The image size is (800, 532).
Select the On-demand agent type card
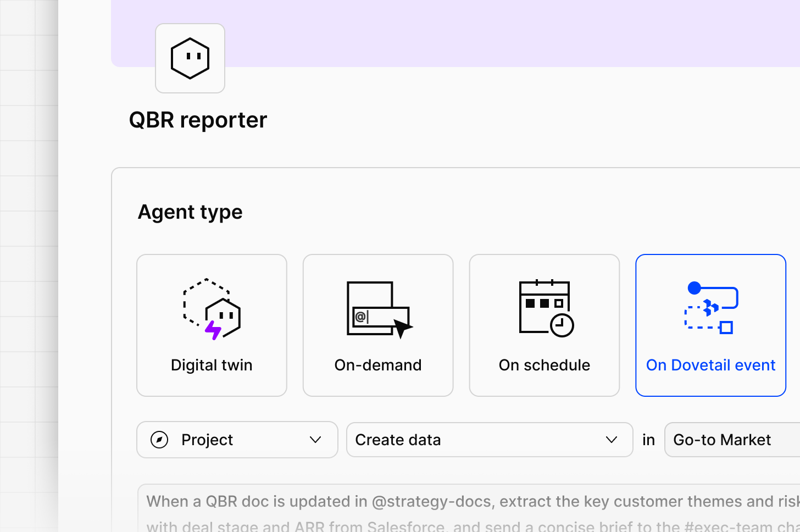[x=378, y=325]
